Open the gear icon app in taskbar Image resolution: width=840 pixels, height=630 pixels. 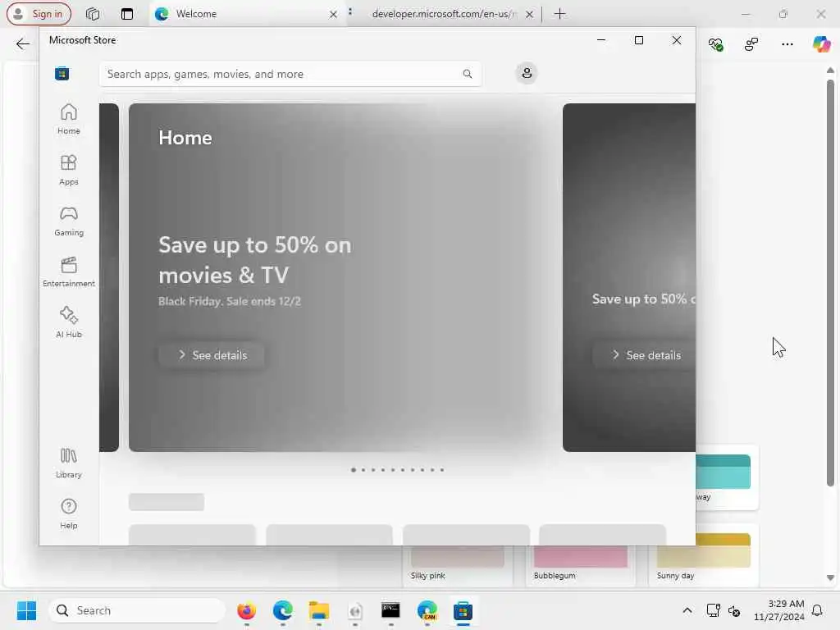point(354,610)
